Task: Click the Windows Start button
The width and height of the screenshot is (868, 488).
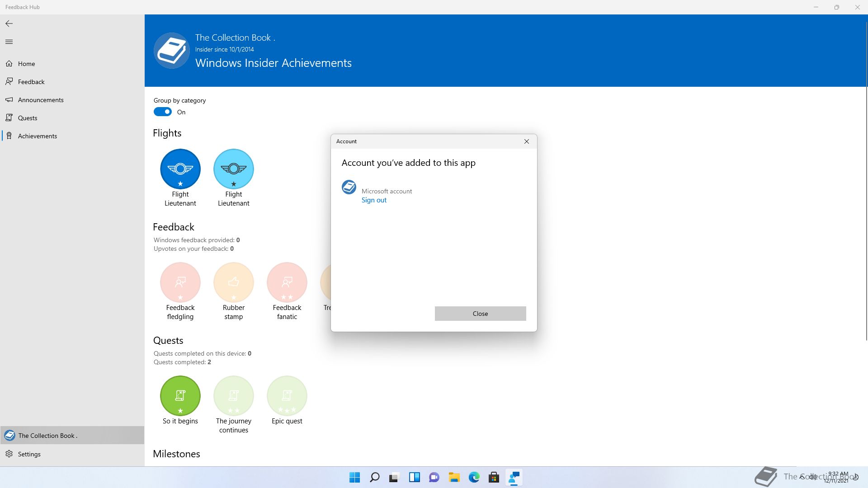Action: (x=355, y=477)
